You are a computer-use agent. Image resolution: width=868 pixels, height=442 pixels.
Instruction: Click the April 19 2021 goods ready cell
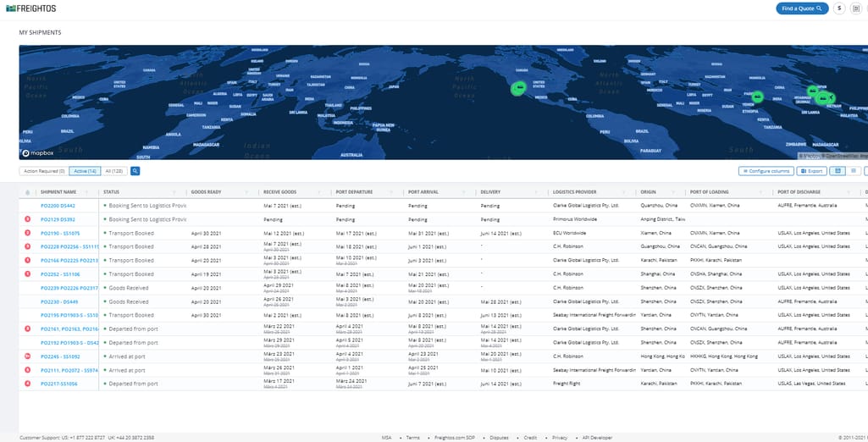(x=206, y=274)
